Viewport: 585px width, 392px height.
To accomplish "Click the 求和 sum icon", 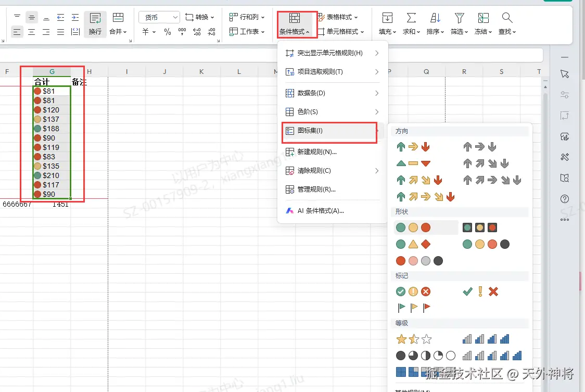I will coord(411,18).
